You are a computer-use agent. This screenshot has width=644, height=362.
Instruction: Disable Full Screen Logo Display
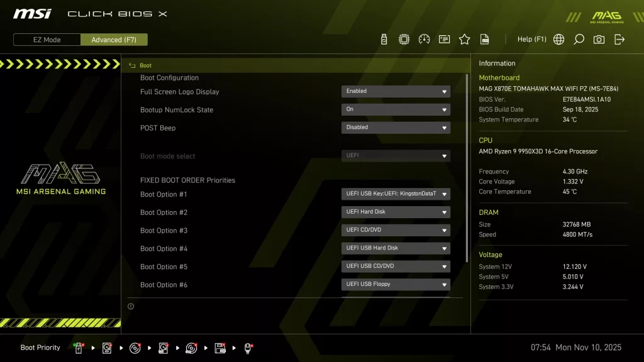[x=395, y=90]
